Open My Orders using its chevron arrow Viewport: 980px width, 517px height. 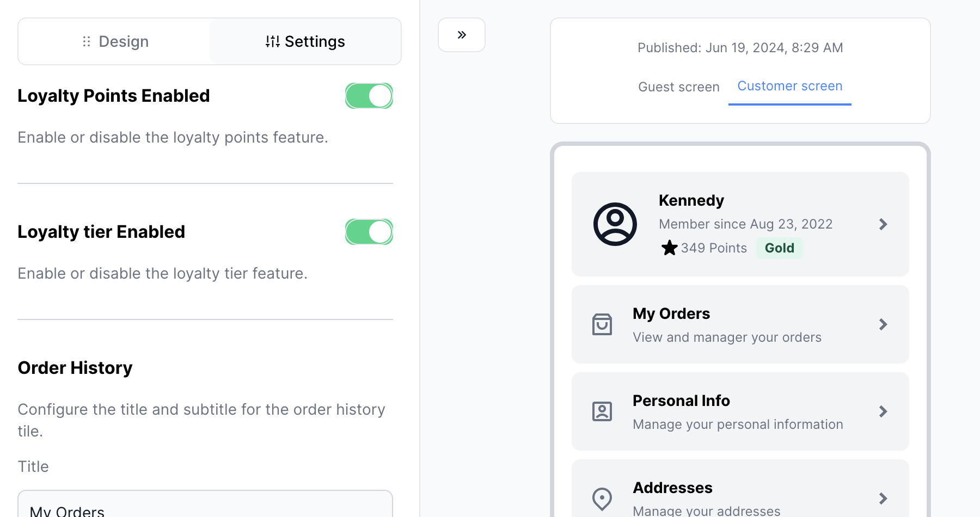[x=883, y=324]
